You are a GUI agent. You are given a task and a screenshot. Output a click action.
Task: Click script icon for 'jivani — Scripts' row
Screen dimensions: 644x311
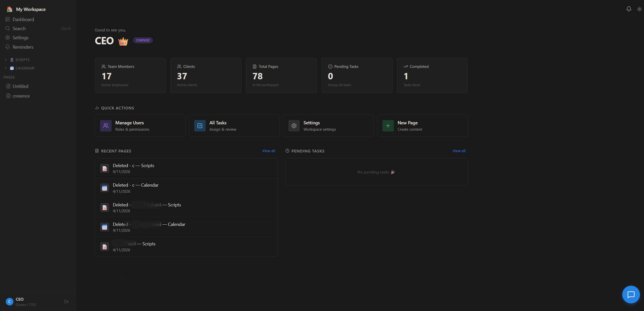coord(104,207)
